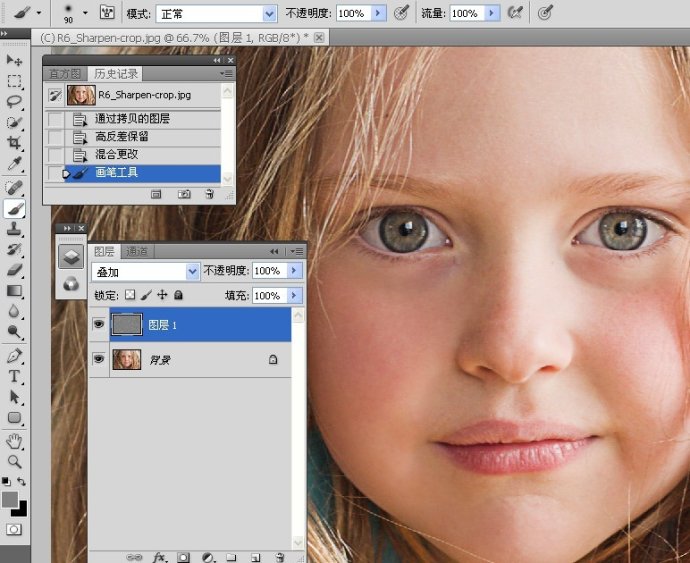
Task: Select the Rectangular Marquee tool
Action: 14,81
